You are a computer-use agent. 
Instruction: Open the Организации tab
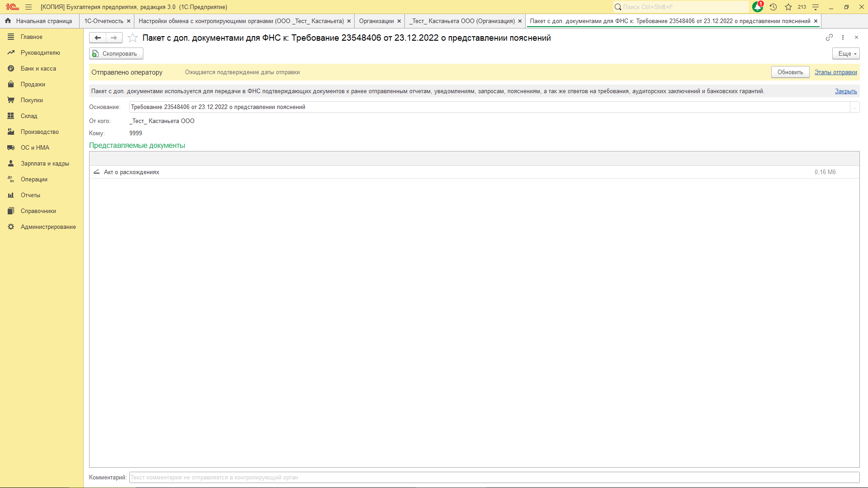pyautogui.click(x=376, y=21)
